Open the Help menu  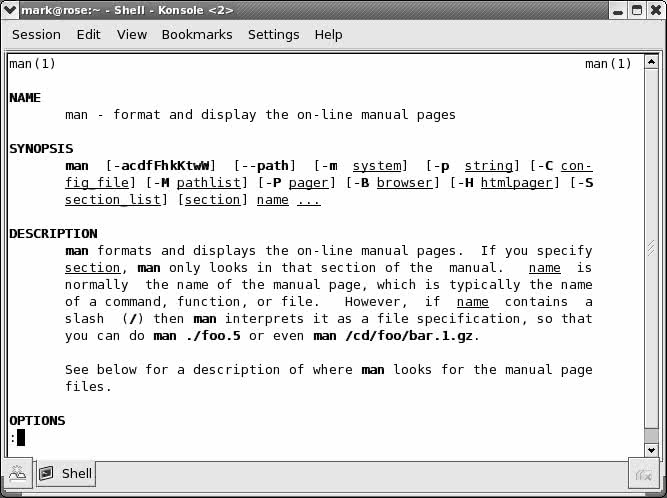328,35
